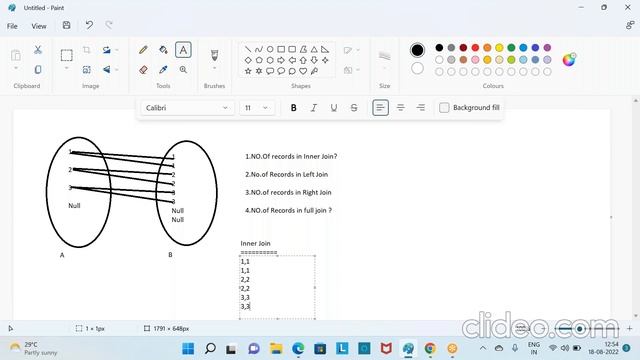Expand the Flip dropdown arrow
Viewport: 640px width, 360px height.
pos(117,70)
